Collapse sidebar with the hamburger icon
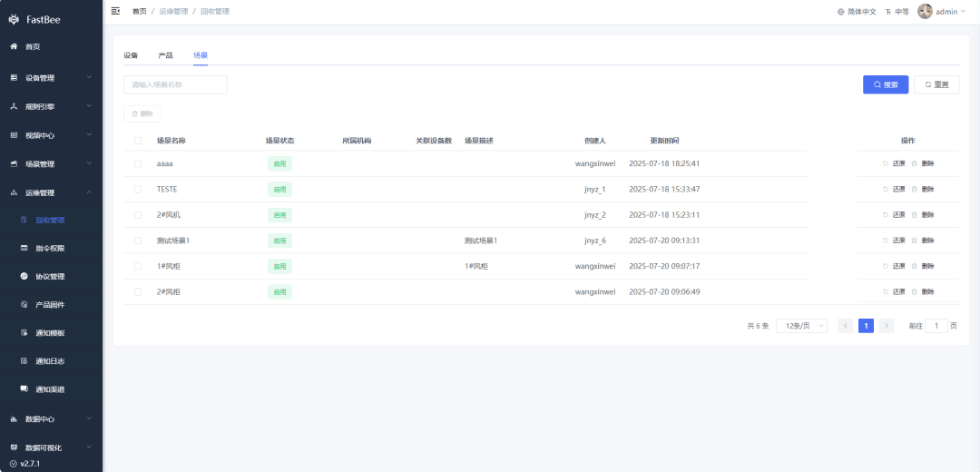This screenshot has height=472, width=980. pyautogui.click(x=115, y=11)
